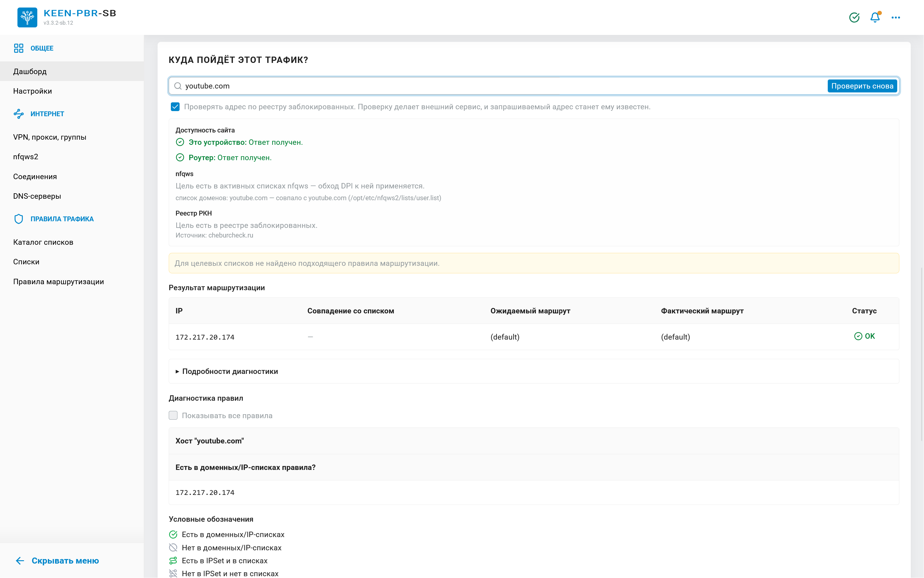Click the Источник: cheburcheck.ru text
The height and width of the screenshot is (578, 924).
(214, 235)
